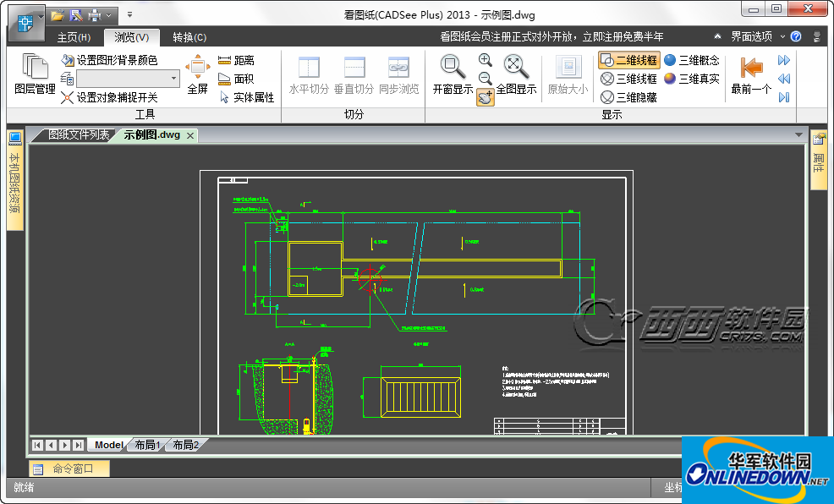Image resolution: width=834 pixels, height=504 pixels.
Task: Click the 实体属性 entity properties tool
Action: 246,97
